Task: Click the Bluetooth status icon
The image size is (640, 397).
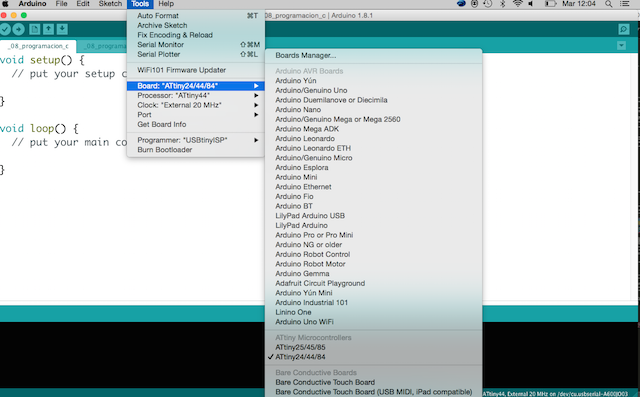Action: (x=503, y=4)
